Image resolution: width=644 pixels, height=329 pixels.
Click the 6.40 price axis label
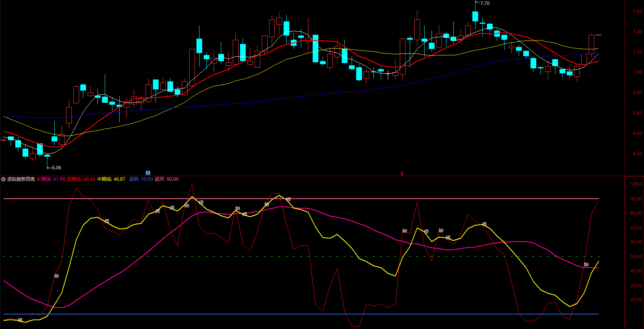(637, 133)
